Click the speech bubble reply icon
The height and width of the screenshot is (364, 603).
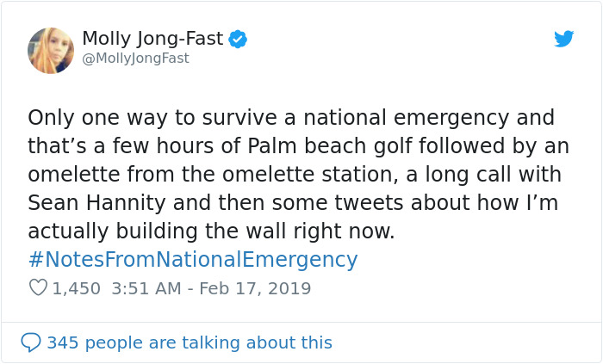pos(30,342)
